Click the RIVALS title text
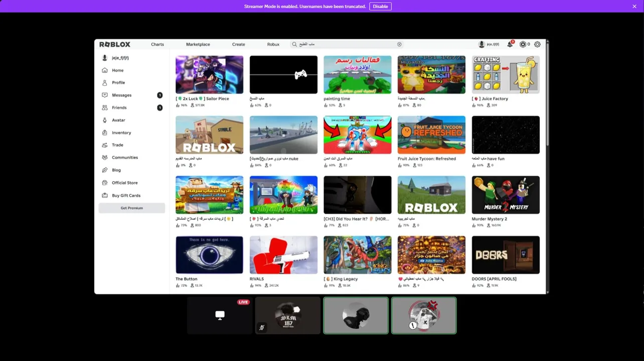644x361 pixels. [x=257, y=279]
